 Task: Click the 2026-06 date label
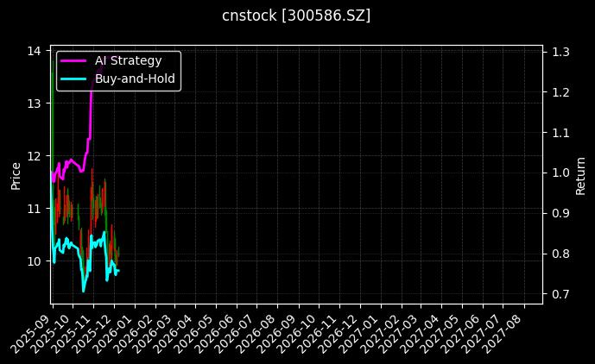tap(215, 334)
